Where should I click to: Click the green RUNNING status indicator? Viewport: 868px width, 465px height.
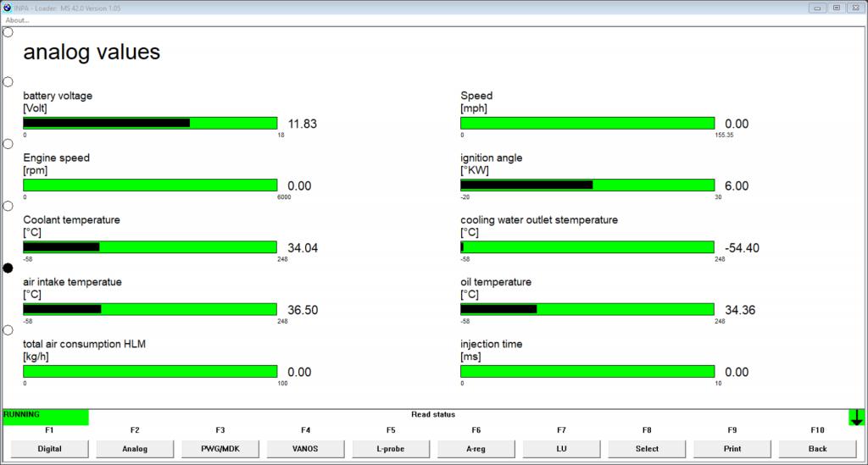pos(46,417)
